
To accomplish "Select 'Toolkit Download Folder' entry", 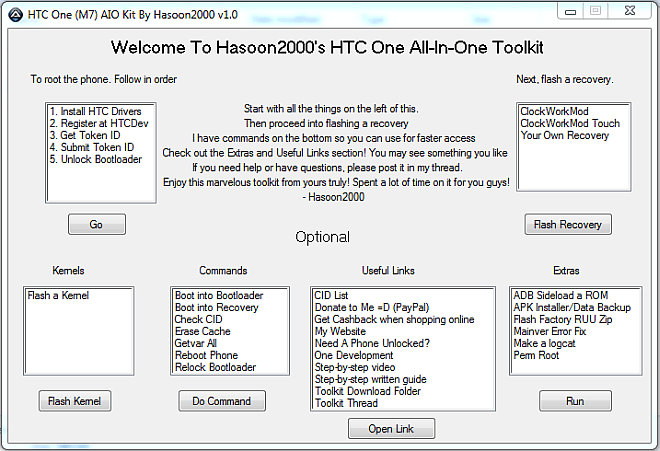I will [x=367, y=391].
